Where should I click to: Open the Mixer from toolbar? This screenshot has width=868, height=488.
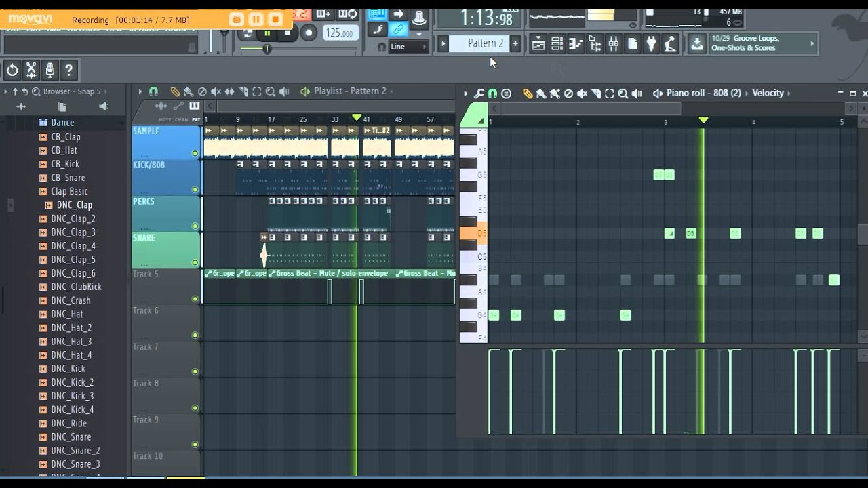614,45
